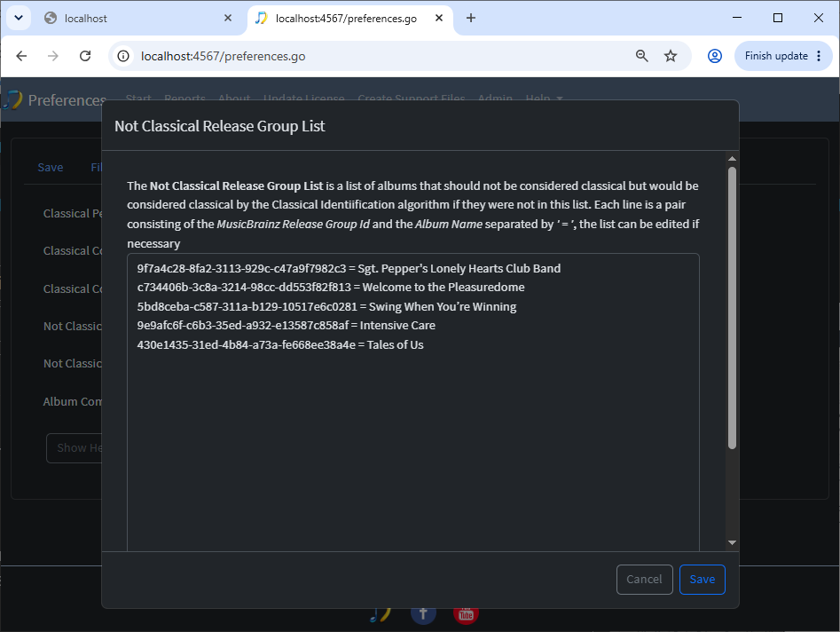Viewport: 840px width, 632px height.
Task: View site information icon in address bar
Action: pos(123,56)
